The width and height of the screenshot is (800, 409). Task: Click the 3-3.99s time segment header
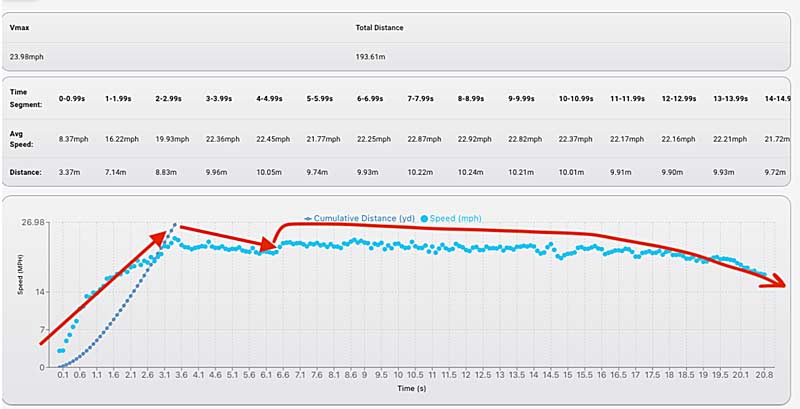(x=219, y=98)
